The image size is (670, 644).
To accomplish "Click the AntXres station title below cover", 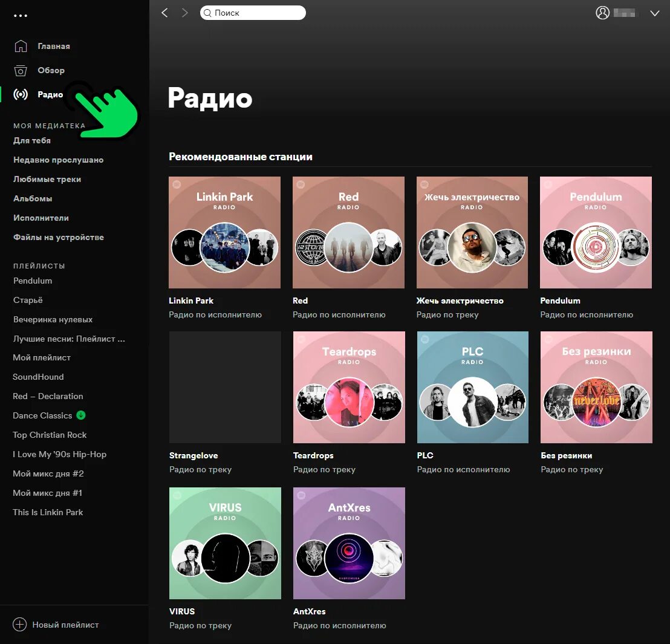I will (310, 611).
